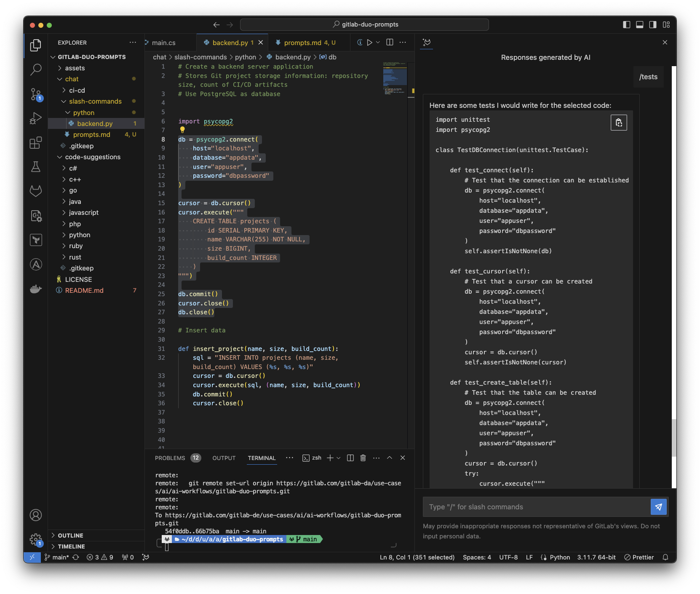Image resolution: width=700 pixels, height=594 pixels.
Task: Open the Explorer view in activity bar
Action: (36, 45)
